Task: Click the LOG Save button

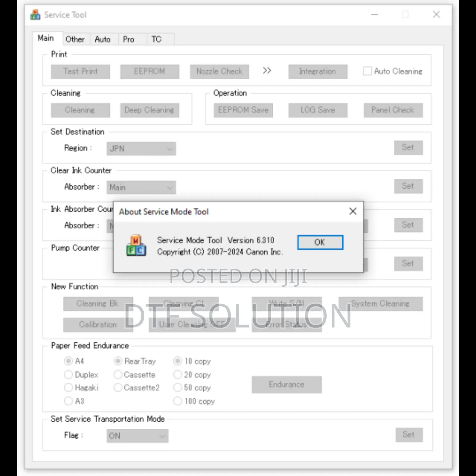Action: point(318,110)
